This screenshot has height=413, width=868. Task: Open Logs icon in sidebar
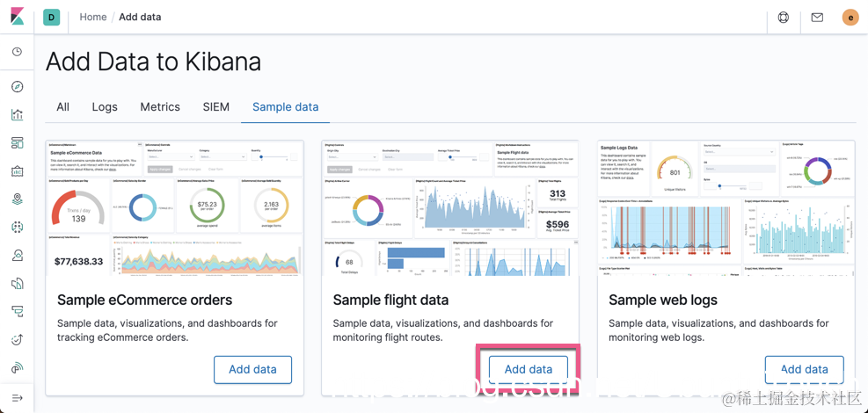point(18,284)
